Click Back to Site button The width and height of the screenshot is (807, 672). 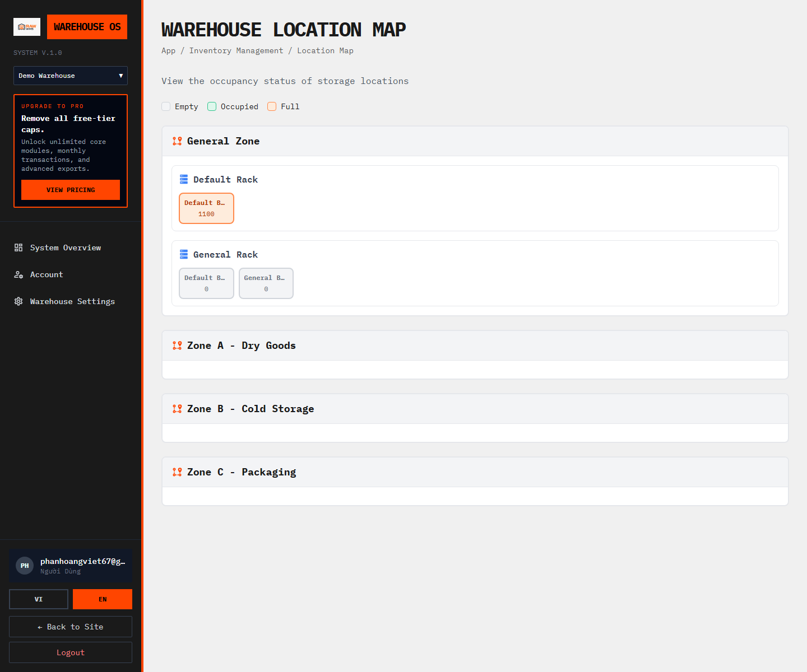[x=71, y=627]
